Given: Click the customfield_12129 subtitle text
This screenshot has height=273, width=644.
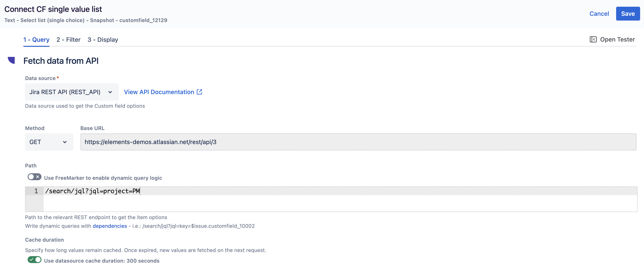Looking at the screenshot, I should (x=143, y=20).
